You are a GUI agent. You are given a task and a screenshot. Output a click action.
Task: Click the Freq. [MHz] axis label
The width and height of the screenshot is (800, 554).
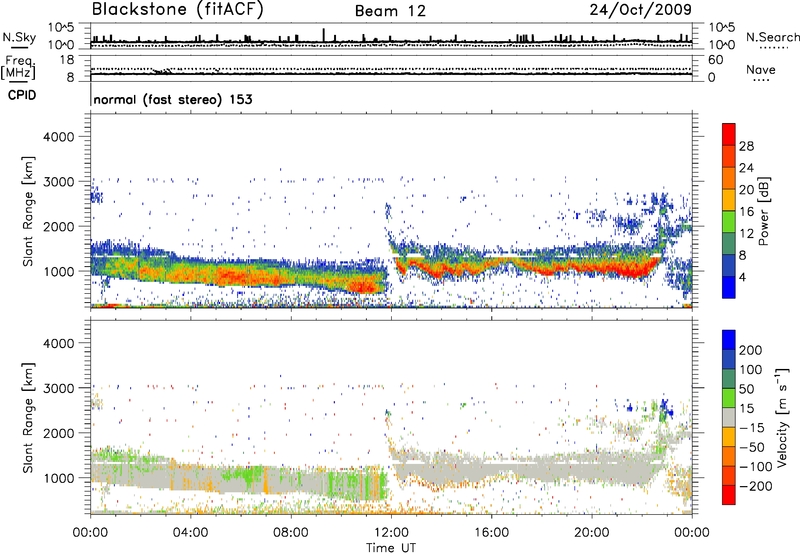click(19, 67)
